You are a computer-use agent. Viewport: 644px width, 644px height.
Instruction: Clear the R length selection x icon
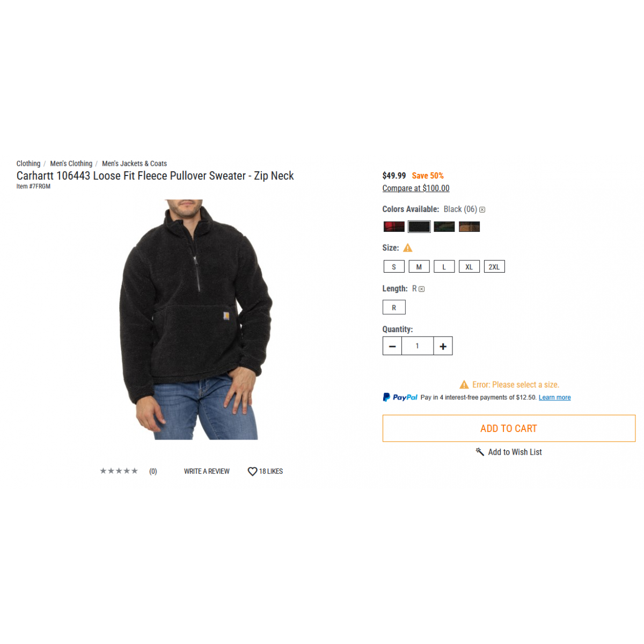tap(422, 289)
